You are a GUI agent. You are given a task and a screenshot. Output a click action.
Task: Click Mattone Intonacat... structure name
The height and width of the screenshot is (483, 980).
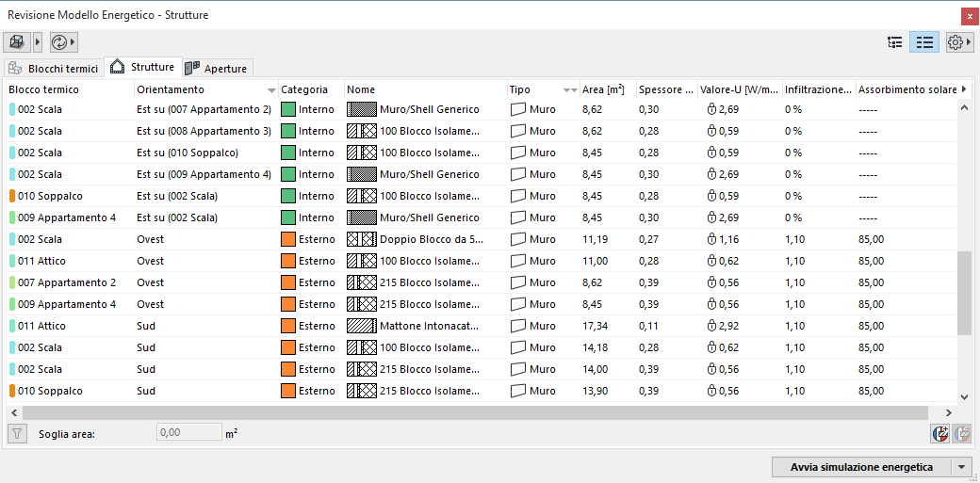pos(430,326)
